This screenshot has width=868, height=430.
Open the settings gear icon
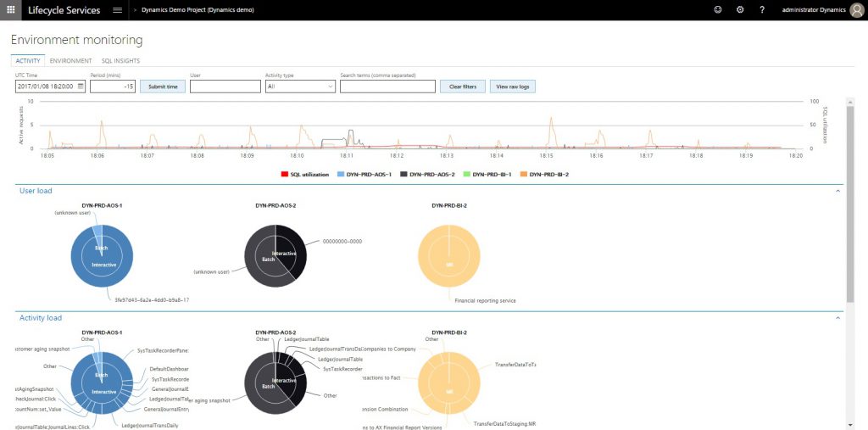[740, 10]
